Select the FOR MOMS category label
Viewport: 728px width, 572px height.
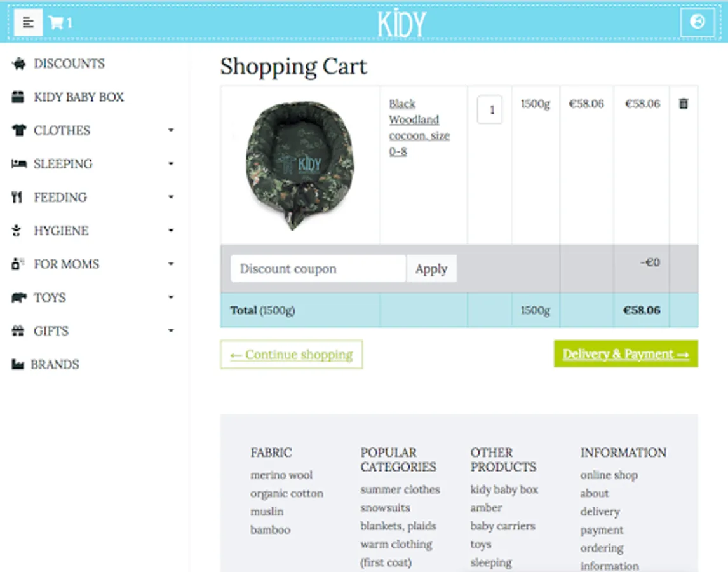coord(67,264)
